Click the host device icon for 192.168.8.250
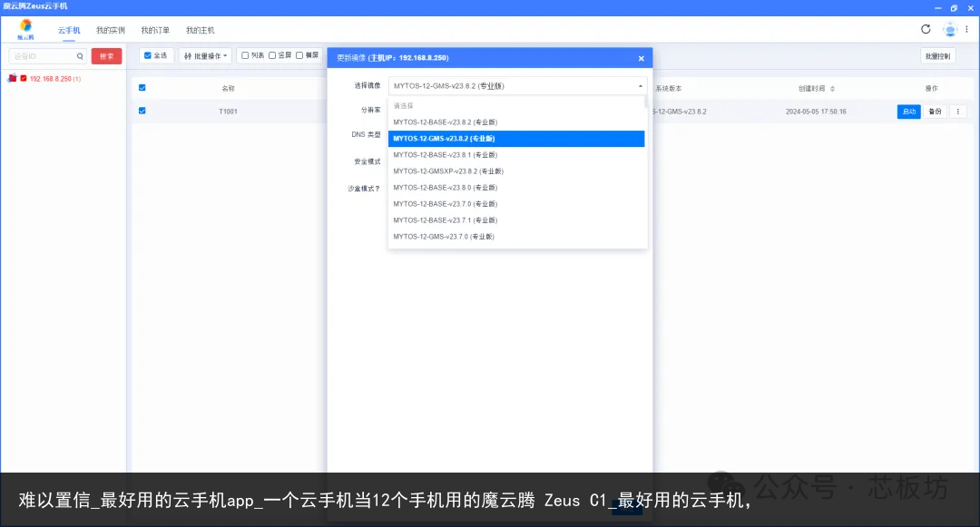 pos(12,78)
